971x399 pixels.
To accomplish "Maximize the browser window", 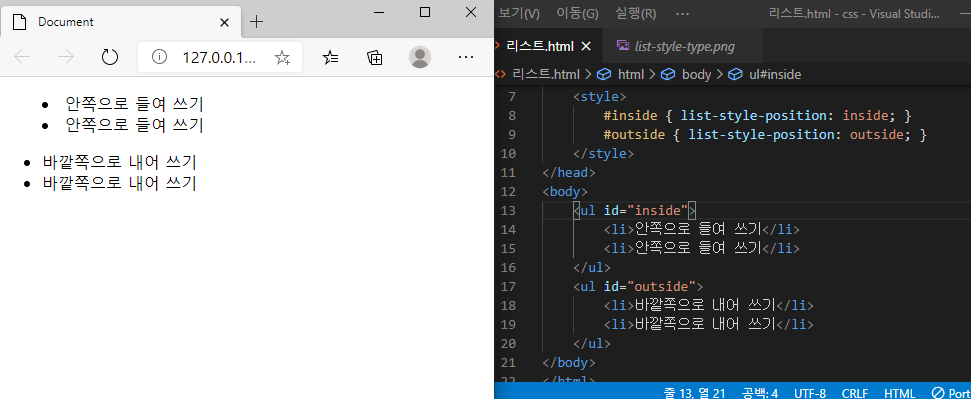I will (425, 12).
